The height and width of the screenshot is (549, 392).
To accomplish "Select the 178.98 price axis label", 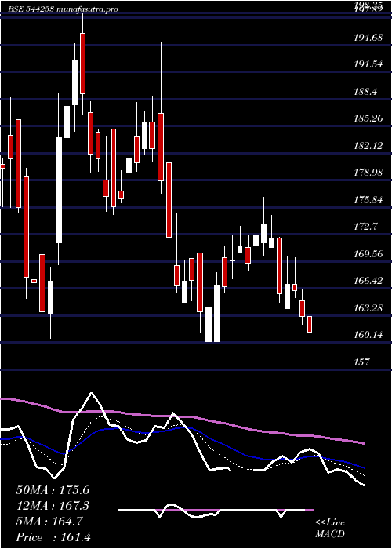I will (368, 173).
